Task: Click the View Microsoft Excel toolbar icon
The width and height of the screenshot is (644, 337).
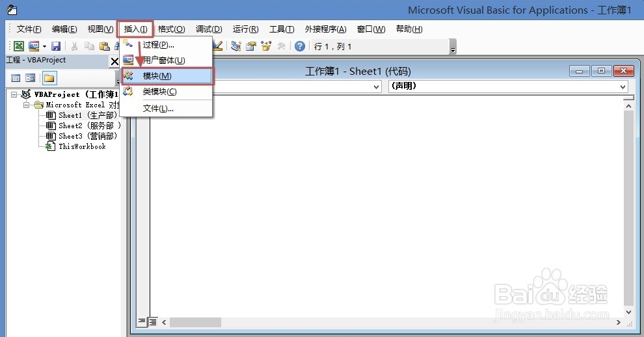Action: [18, 46]
